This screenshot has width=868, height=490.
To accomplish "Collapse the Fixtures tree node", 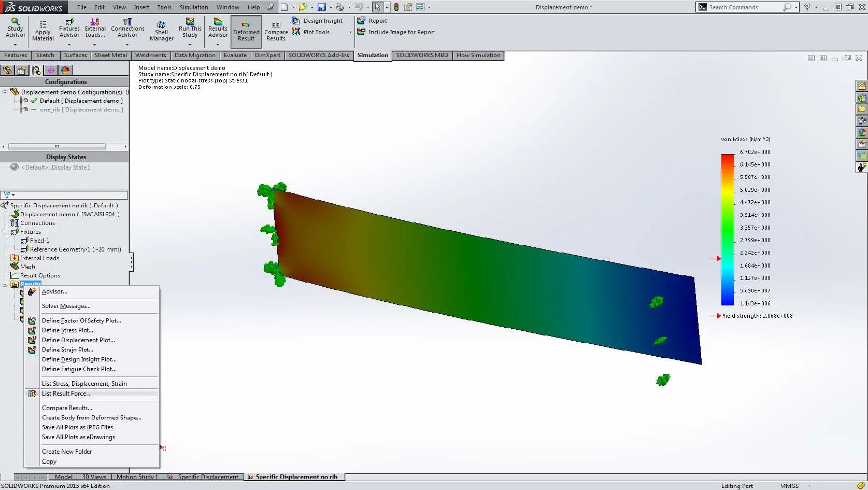I will pyautogui.click(x=5, y=232).
